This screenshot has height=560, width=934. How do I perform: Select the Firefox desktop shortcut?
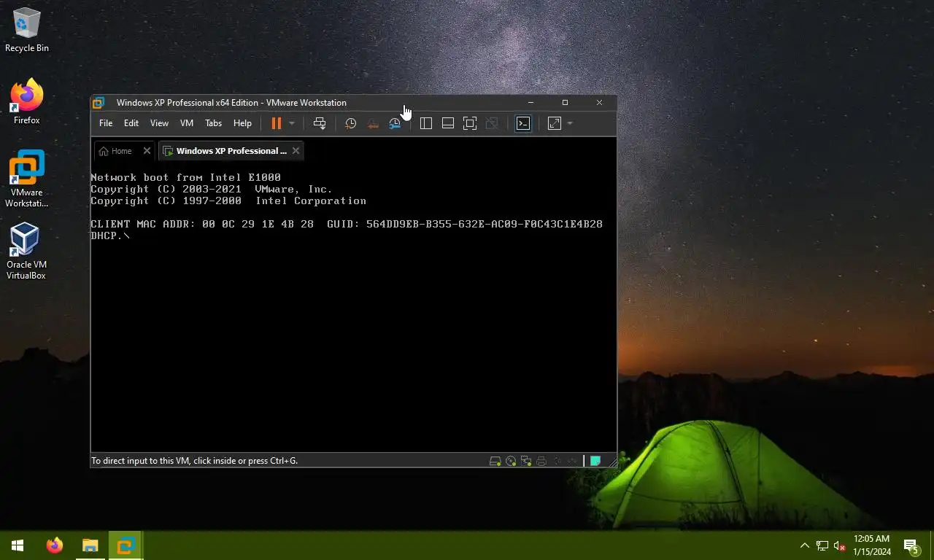(x=27, y=102)
